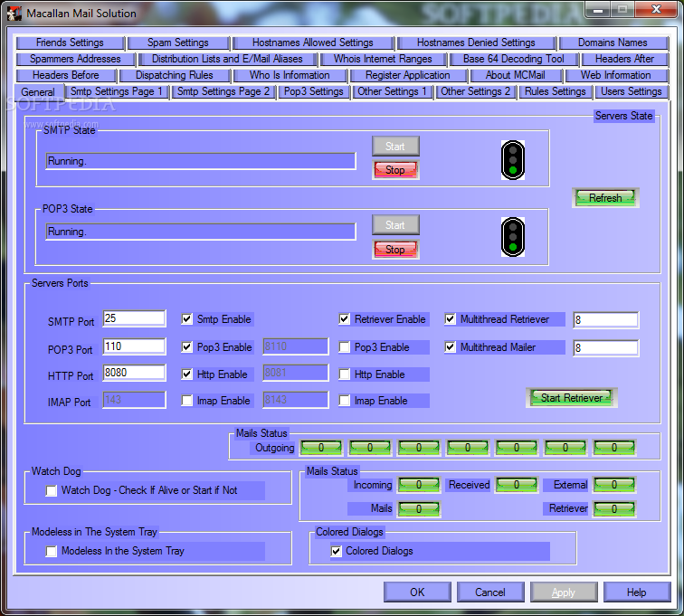Viewport: 684px width, 616px height.
Task: Open the Pop3 Settings tab
Action: point(314,91)
